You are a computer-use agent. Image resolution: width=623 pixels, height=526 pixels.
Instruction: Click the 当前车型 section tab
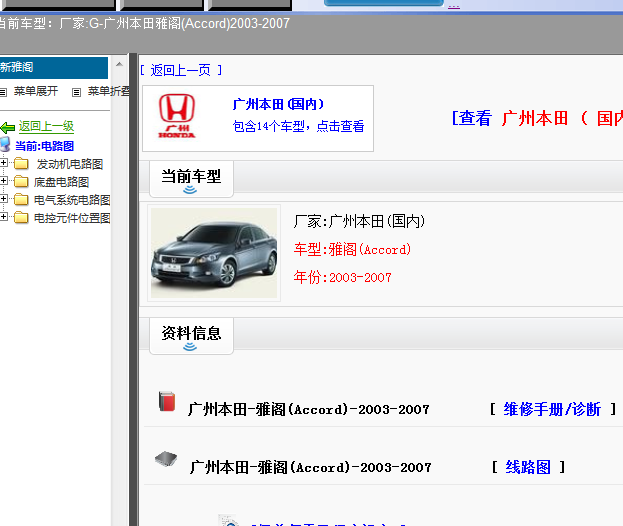coord(191,179)
